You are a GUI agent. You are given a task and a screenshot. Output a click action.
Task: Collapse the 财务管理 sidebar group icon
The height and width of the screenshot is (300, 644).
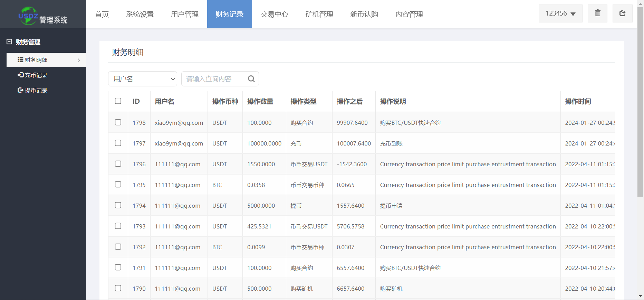(9, 42)
